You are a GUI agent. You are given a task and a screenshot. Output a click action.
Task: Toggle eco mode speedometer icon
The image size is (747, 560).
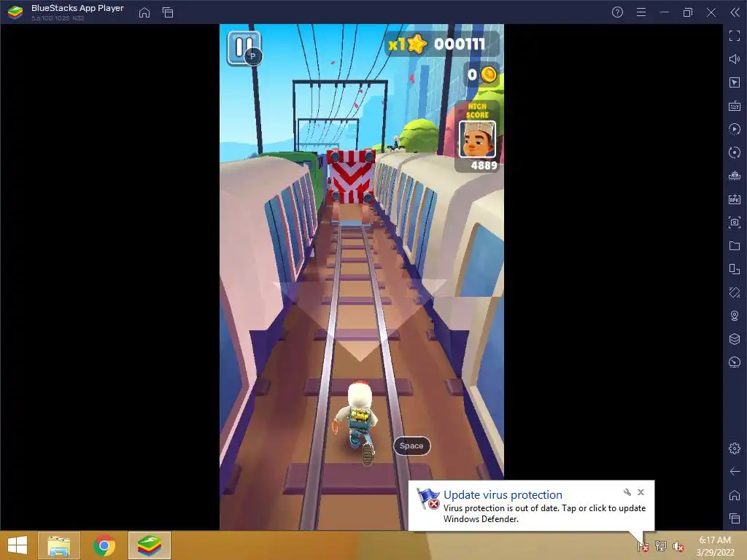(x=734, y=362)
